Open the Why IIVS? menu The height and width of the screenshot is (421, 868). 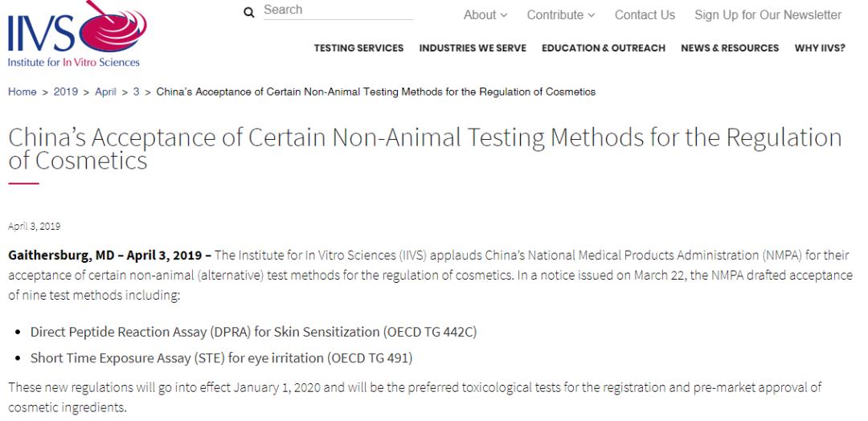pyautogui.click(x=820, y=48)
